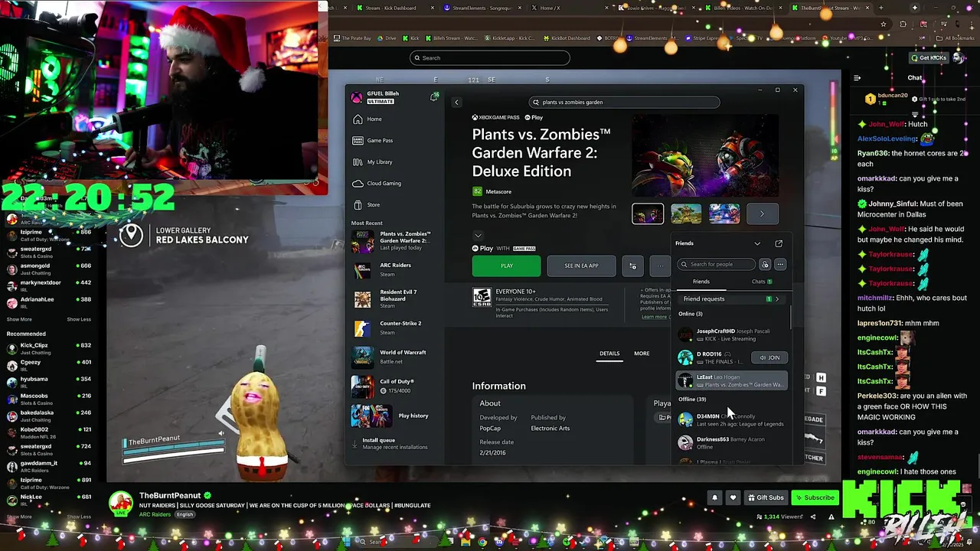Screen dimensions: 980x551
Task: Expand Friend requests row
Action: pos(731,299)
